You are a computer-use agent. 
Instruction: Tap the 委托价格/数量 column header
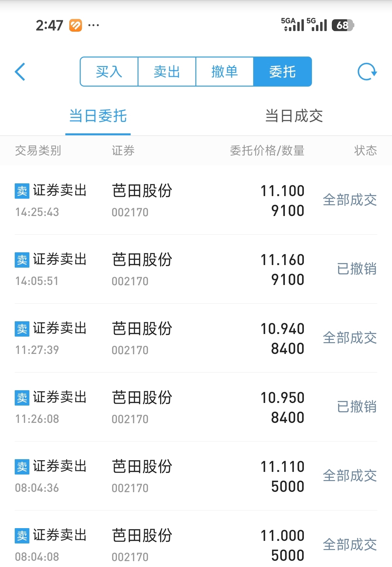point(267,151)
